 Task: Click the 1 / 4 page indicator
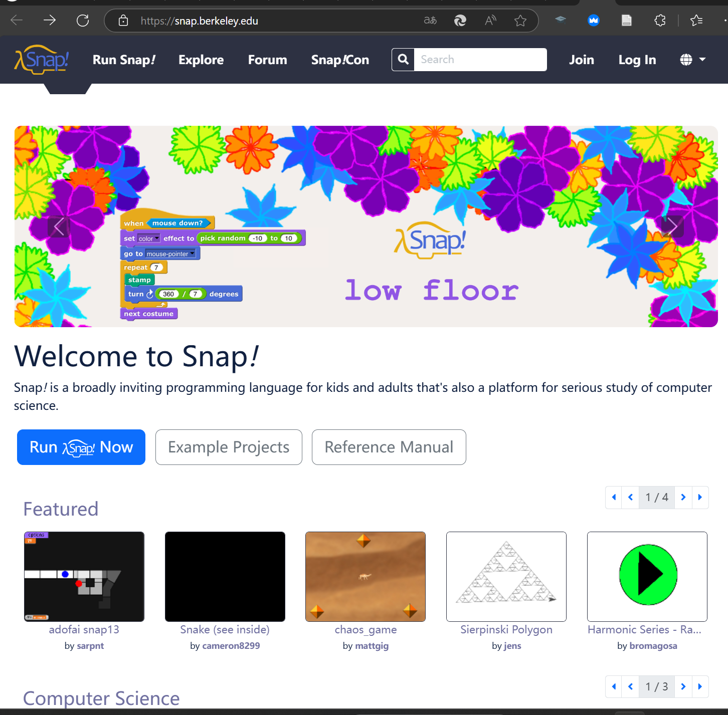coord(657,498)
